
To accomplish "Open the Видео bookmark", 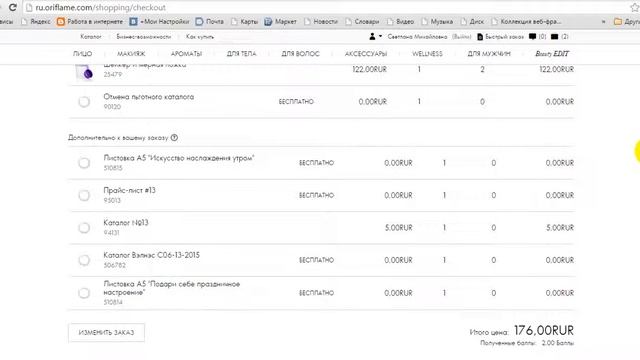I will (400, 22).
